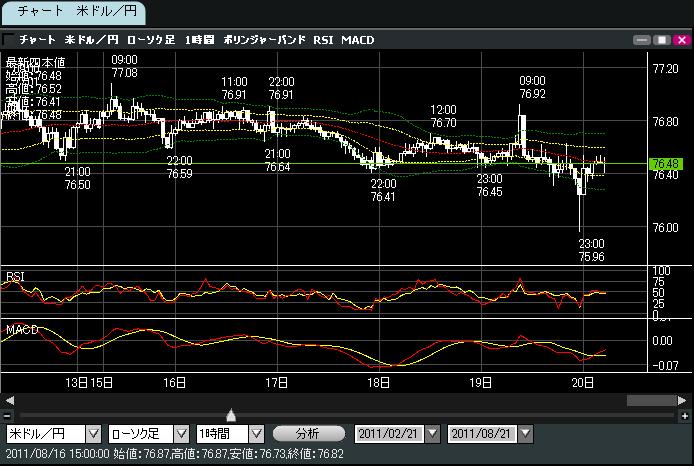Open the 1時間 timeframe dropdown
Image resolution: width=694 pixels, height=466 pixels.
[256, 434]
